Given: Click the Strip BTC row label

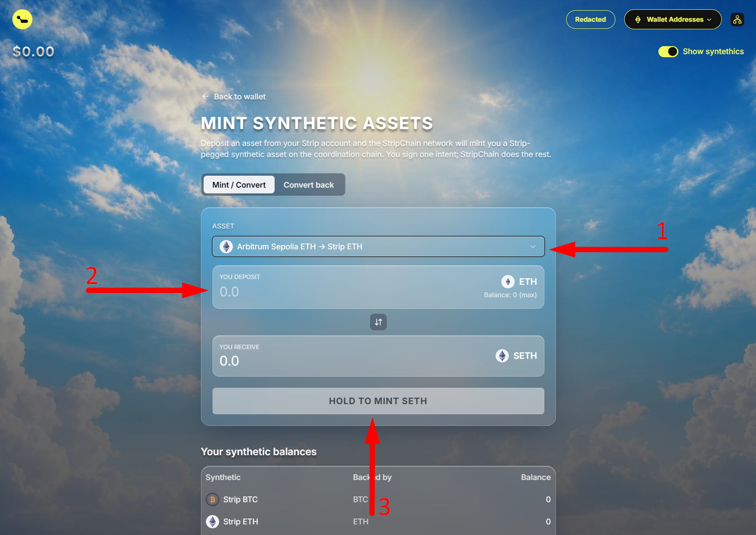Looking at the screenshot, I should click(240, 500).
